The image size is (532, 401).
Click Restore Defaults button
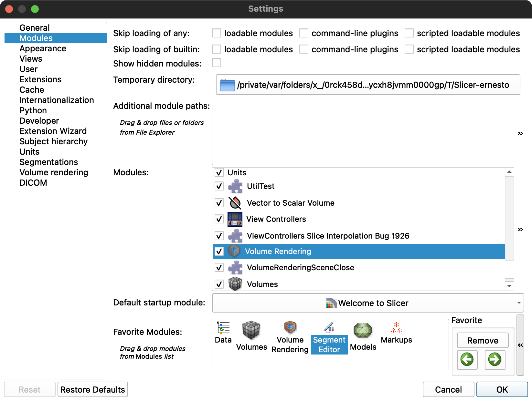tap(93, 389)
